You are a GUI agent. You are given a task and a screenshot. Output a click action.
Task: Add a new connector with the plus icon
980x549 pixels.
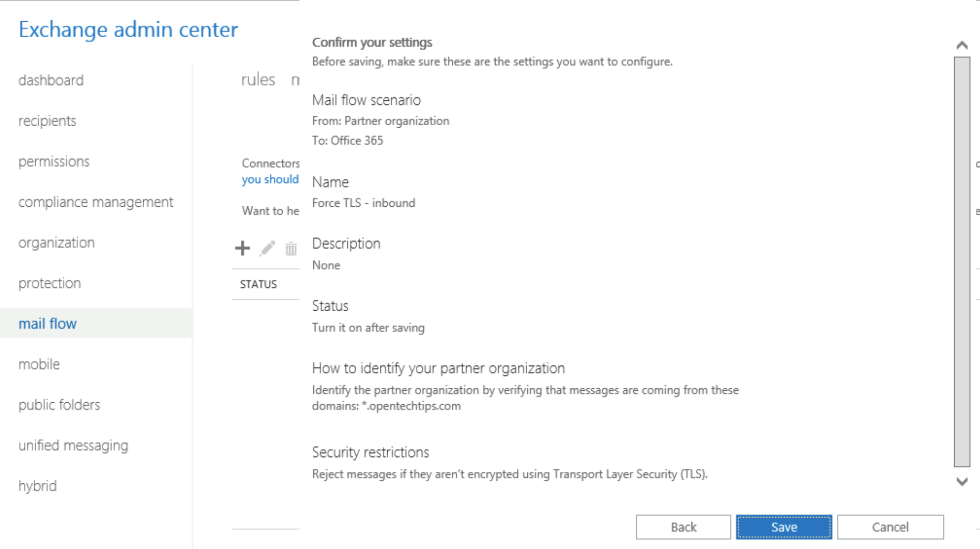pos(242,248)
